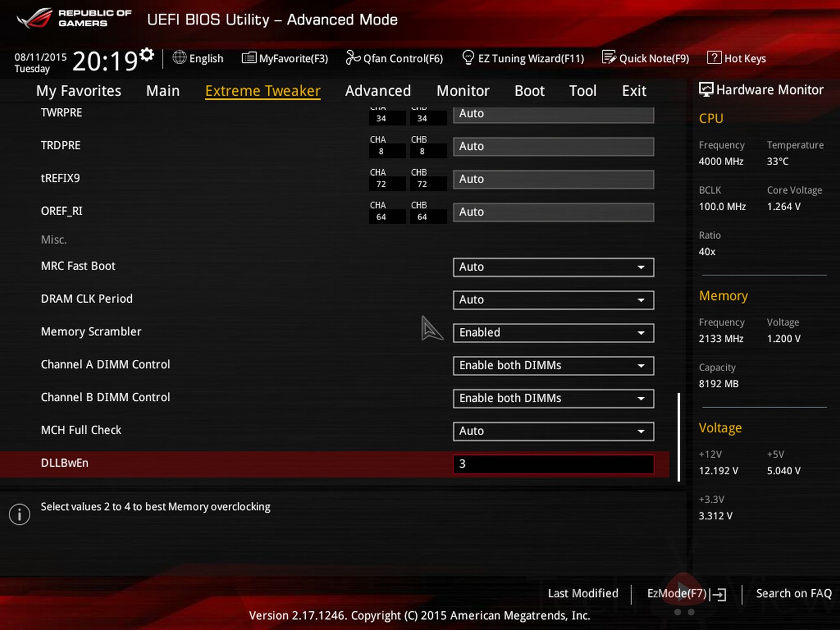Select the Extreme Tweaker tab
This screenshot has height=630, width=840.
pos(262,91)
